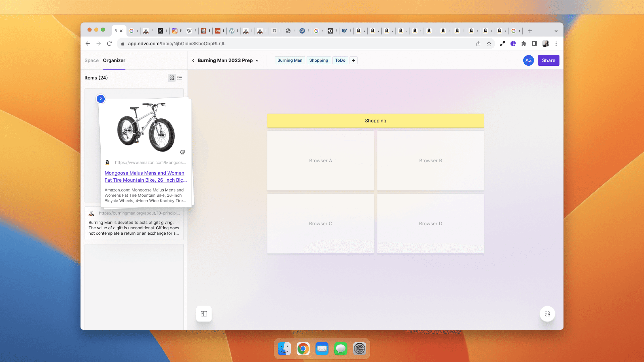Image resolution: width=644 pixels, height=362 pixels.
Task: Click the Edvo extension icon
Action: [513, 44]
